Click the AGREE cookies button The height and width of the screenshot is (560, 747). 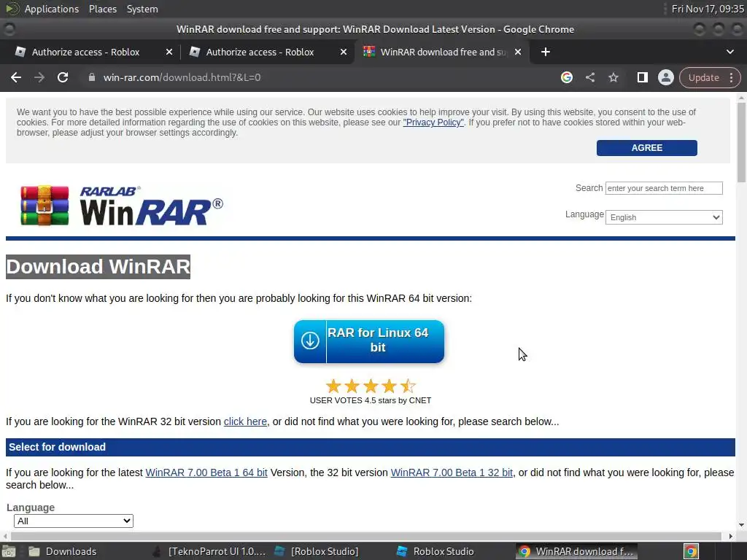pyautogui.click(x=646, y=147)
